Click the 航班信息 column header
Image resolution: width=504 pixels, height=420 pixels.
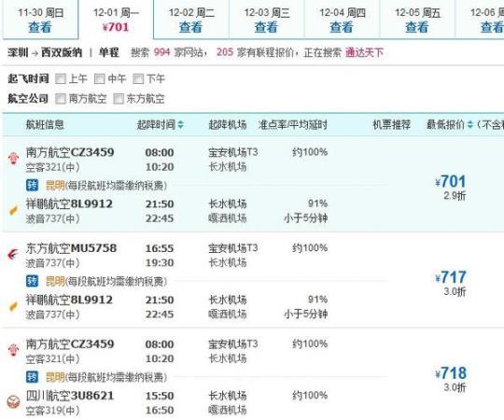click(x=45, y=125)
